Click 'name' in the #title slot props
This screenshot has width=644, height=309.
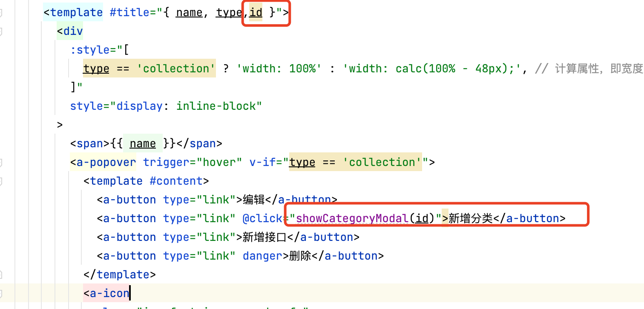[189, 13]
